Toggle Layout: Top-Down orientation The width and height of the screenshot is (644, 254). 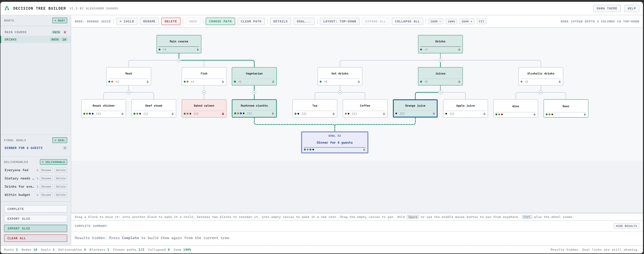click(x=339, y=21)
